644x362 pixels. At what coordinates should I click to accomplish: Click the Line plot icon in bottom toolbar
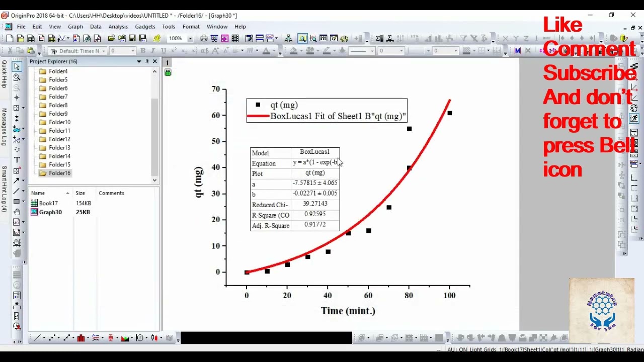tap(36, 338)
